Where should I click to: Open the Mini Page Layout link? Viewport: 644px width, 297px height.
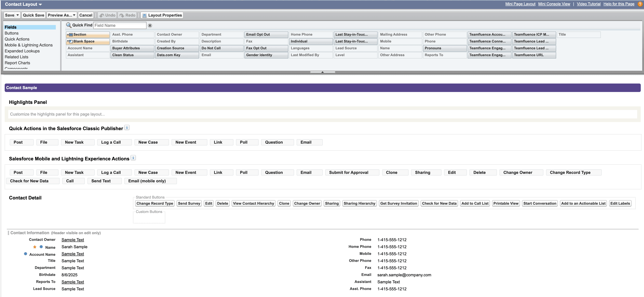click(520, 4)
